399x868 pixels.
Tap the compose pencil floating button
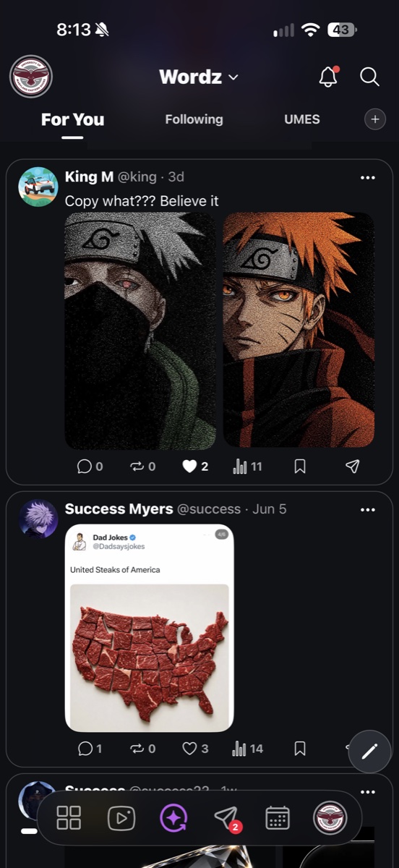(x=369, y=752)
